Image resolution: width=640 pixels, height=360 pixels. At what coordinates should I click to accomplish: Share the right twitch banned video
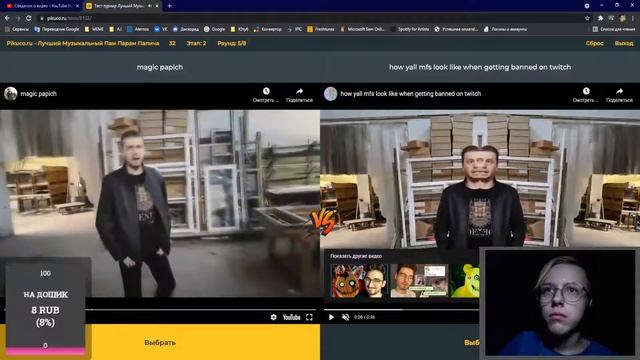click(x=620, y=95)
